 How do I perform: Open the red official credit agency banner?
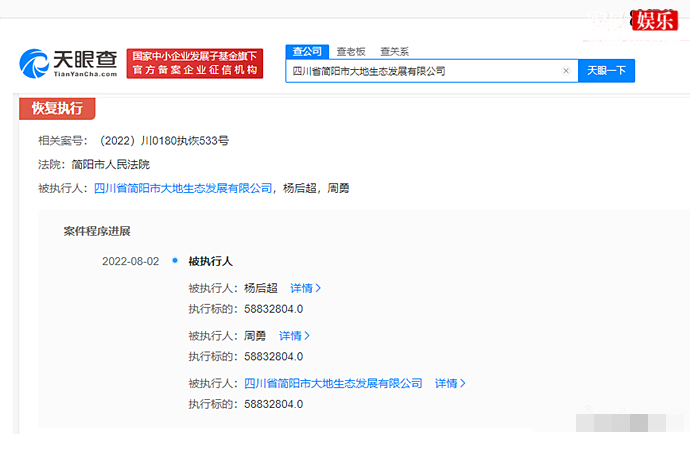[x=195, y=63]
